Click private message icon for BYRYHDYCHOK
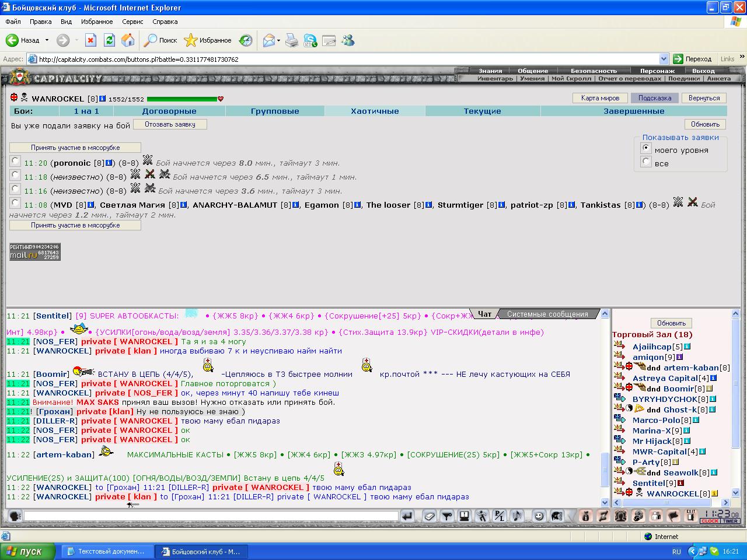This screenshot has height=560, width=747. tap(619, 398)
